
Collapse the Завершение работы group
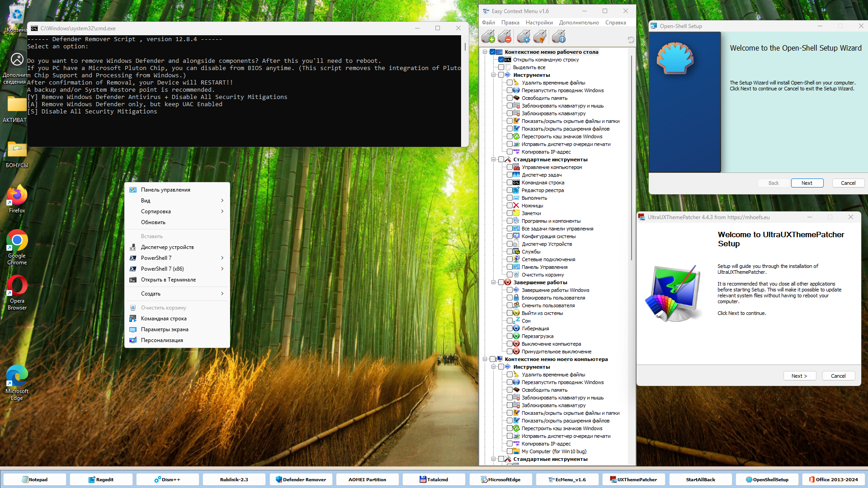click(x=494, y=282)
